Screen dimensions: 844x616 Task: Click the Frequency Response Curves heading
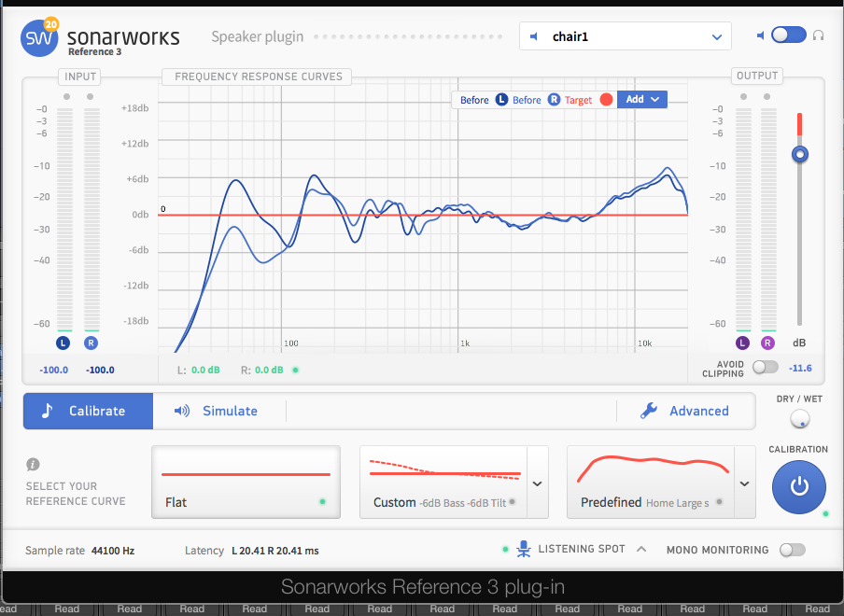[259, 77]
